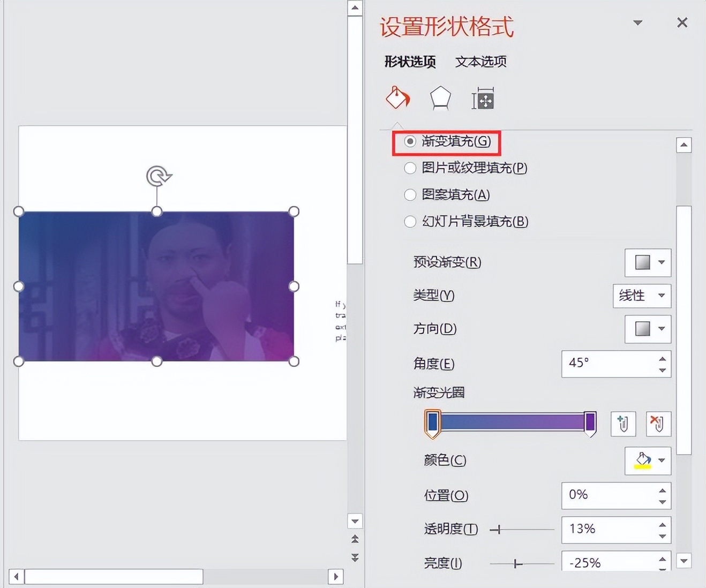The height and width of the screenshot is (588, 706).
Task: Increase the 位置 position value
Action: click(x=663, y=490)
